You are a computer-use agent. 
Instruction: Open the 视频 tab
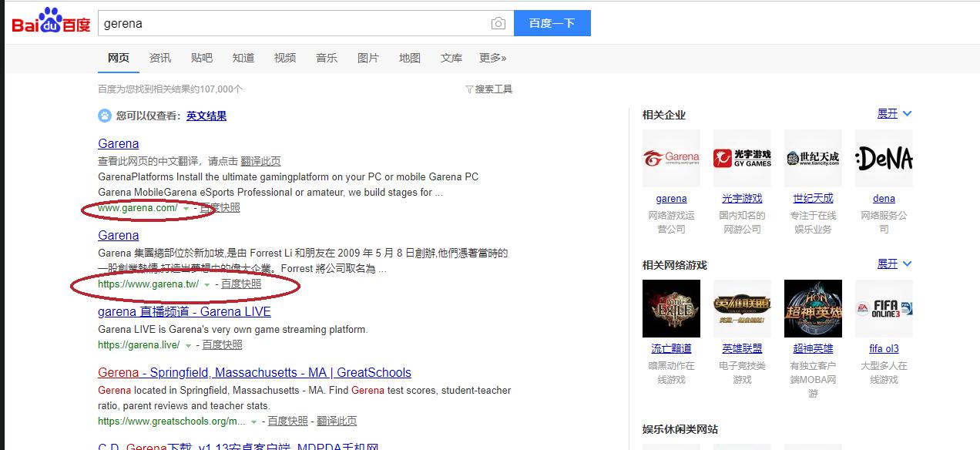pyautogui.click(x=285, y=58)
